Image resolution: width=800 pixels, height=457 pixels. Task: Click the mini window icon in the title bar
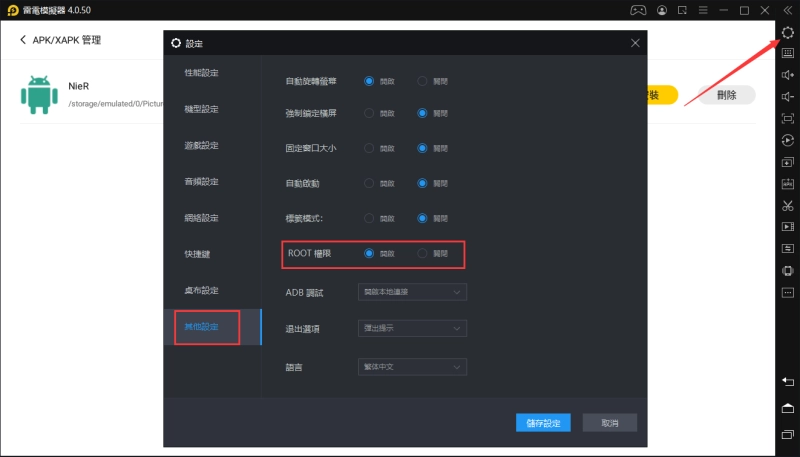(x=682, y=10)
